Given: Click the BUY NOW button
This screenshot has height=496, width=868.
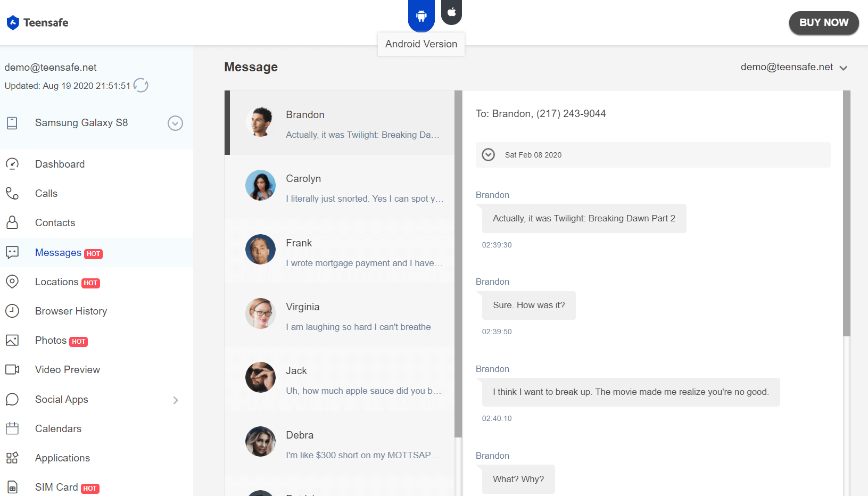Looking at the screenshot, I should tap(823, 23).
